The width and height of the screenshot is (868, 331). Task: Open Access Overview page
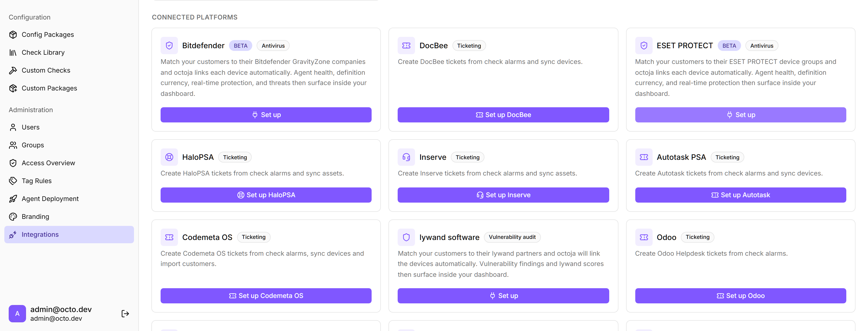coord(69,163)
